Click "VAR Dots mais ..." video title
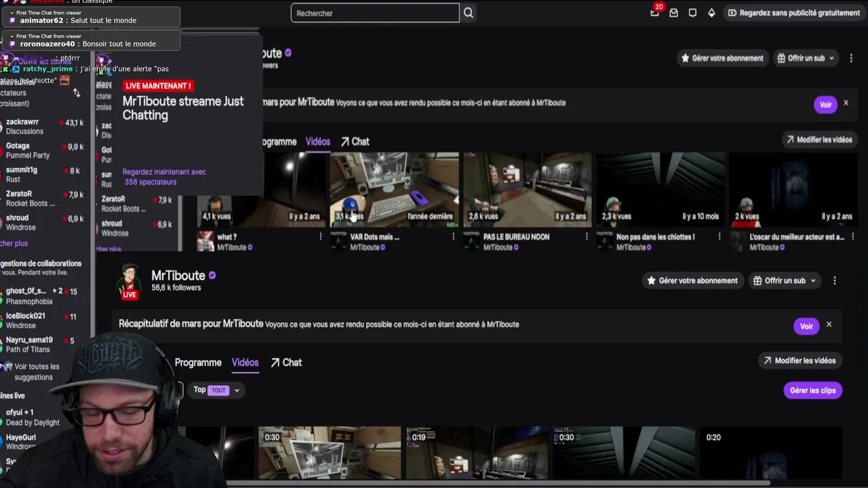 pyautogui.click(x=374, y=237)
